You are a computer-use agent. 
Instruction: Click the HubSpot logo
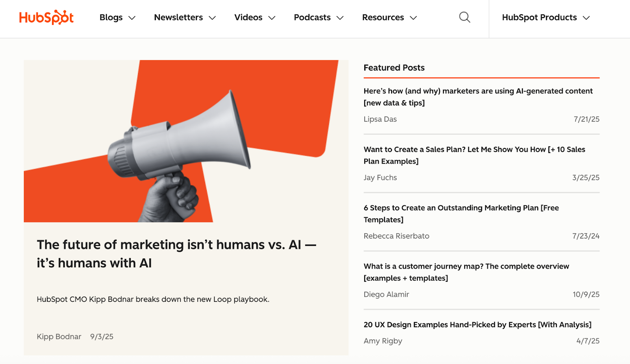tap(46, 17)
